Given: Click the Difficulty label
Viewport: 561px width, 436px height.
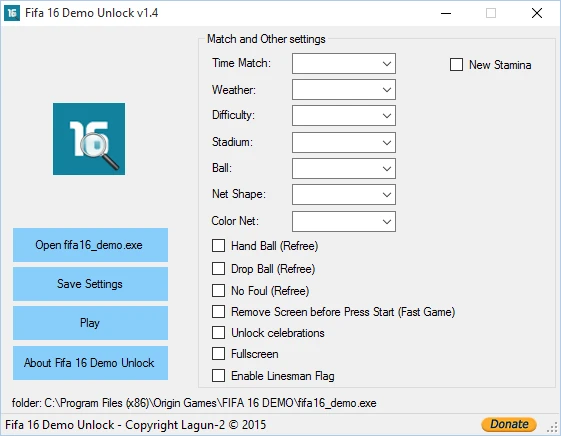Looking at the screenshot, I should (x=233, y=115).
